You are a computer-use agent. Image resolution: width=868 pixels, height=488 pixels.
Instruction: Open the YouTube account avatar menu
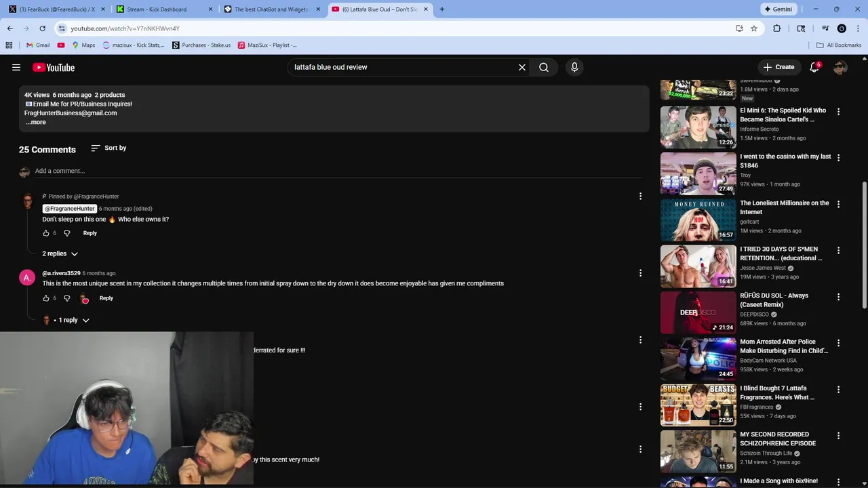click(840, 67)
